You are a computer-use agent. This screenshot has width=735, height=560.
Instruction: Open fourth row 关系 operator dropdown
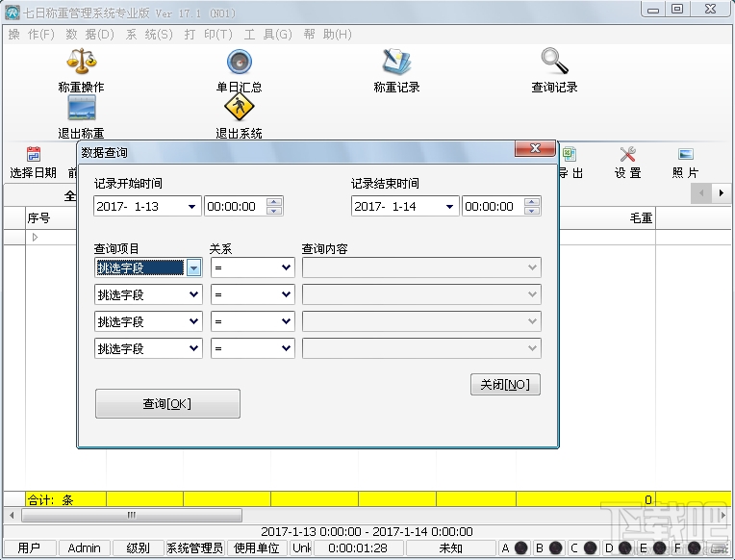click(286, 348)
